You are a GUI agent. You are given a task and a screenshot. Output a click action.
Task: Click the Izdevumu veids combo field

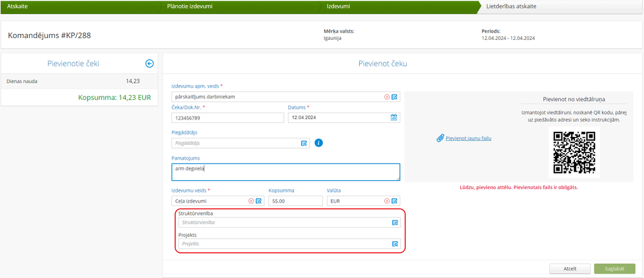[218, 201]
